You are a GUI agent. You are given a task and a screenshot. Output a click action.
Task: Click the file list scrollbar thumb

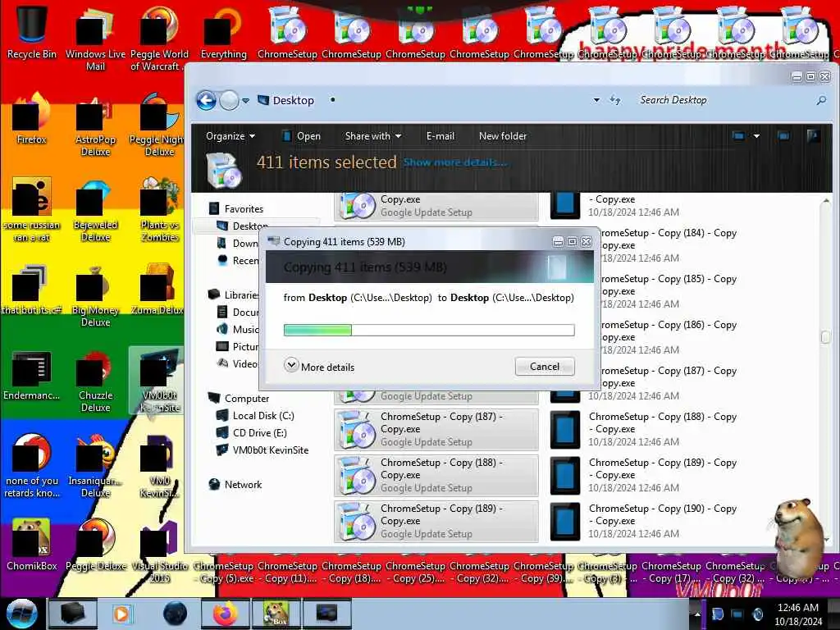pos(825,336)
